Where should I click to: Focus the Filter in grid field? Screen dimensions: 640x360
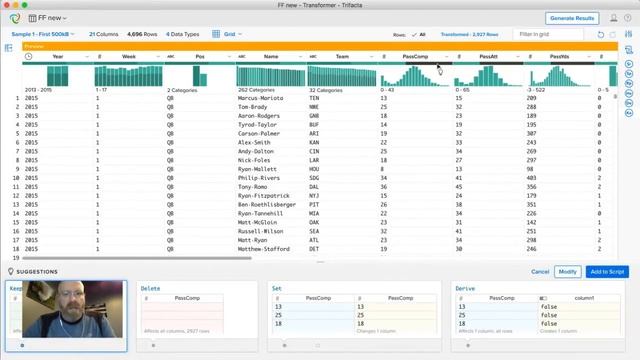[x=548, y=34]
